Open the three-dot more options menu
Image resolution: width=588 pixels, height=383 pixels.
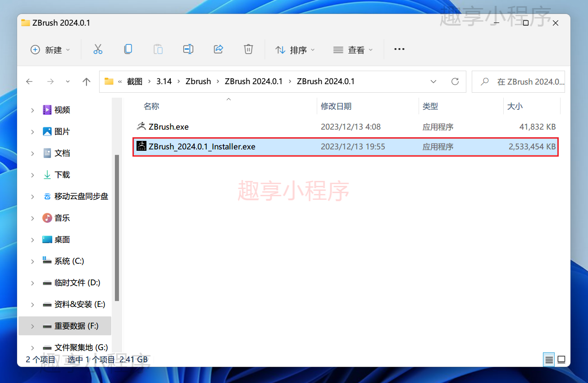pyautogui.click(x=399, y=50)
